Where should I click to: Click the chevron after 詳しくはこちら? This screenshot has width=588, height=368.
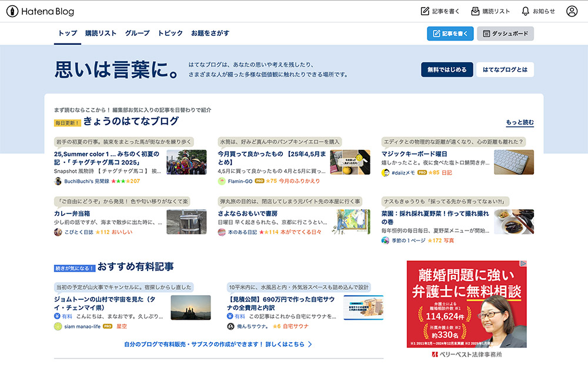point(310,344)
